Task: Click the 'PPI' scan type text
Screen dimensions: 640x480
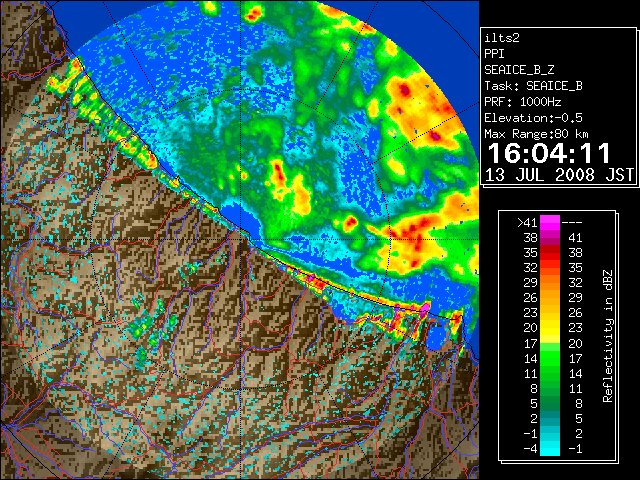Action: coord(494,54)
